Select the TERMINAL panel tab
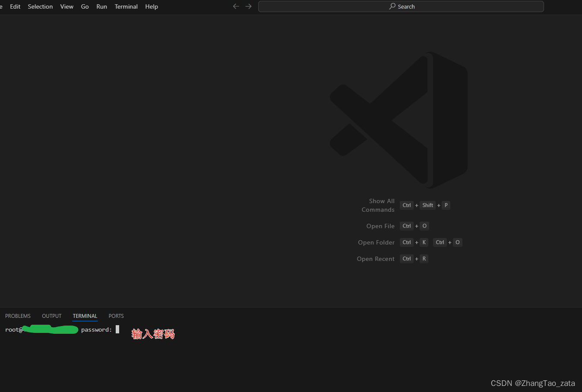This screenshot has width=582, height=392. 85,316
